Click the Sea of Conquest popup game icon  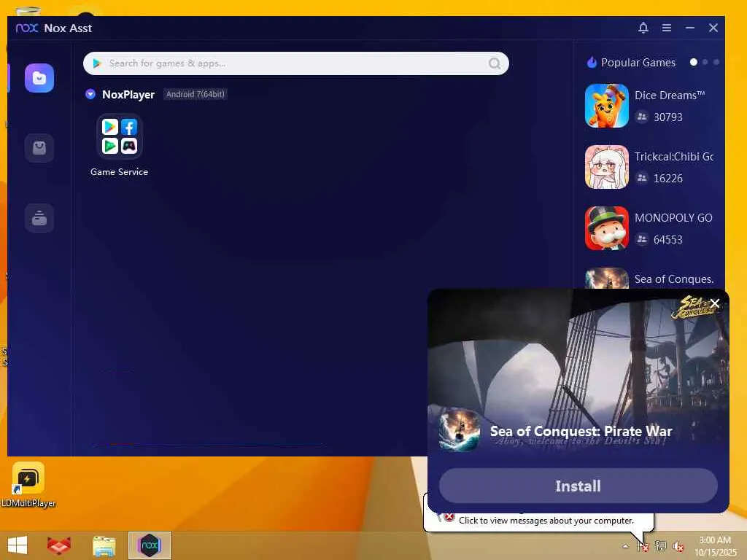click(460, 430)
